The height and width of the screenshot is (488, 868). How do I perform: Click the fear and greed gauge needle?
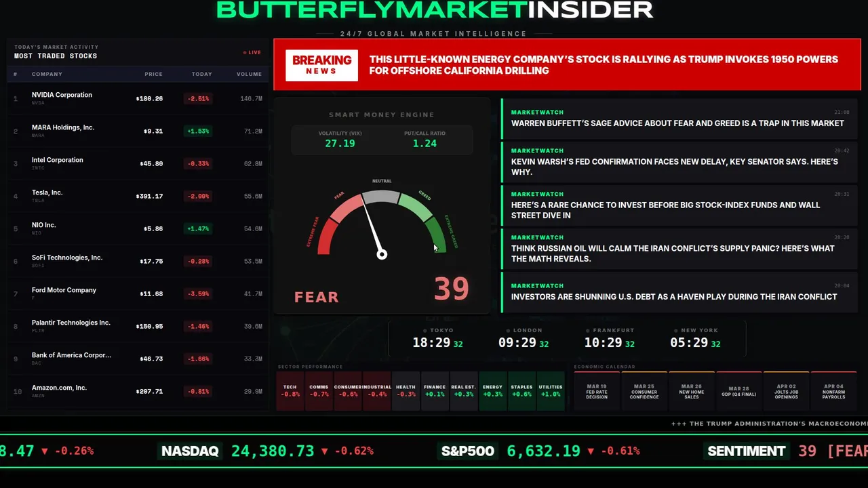click(372, 228)
